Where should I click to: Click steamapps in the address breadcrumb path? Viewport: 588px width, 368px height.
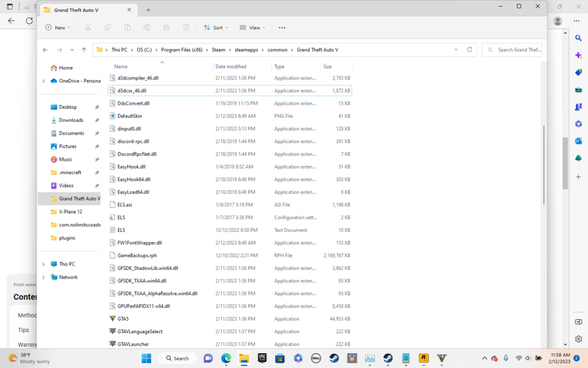(x=247, y=49)
